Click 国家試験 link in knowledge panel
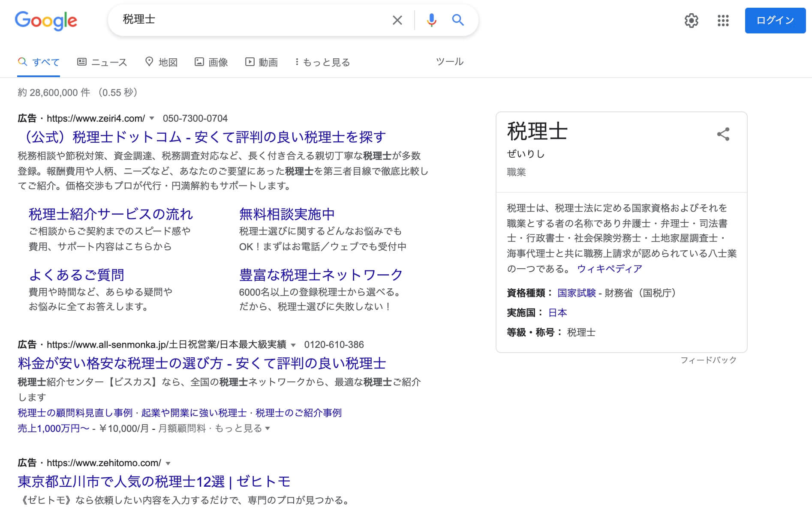The image size is (812, 515). pyautogui.click(x=577, y=293)
